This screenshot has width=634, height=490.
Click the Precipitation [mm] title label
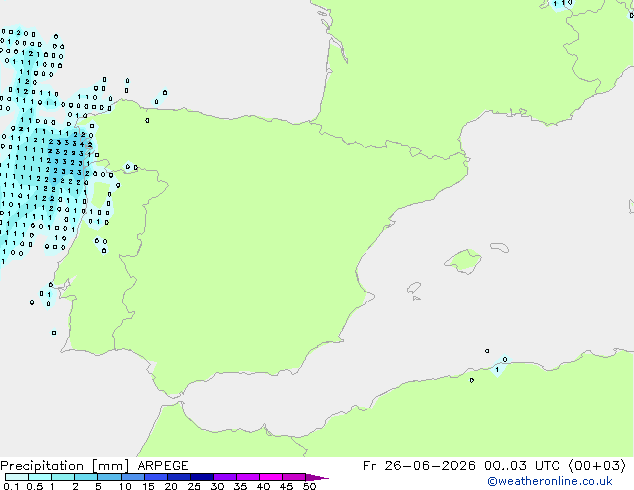pyautogui.click(x=64, y=466)
